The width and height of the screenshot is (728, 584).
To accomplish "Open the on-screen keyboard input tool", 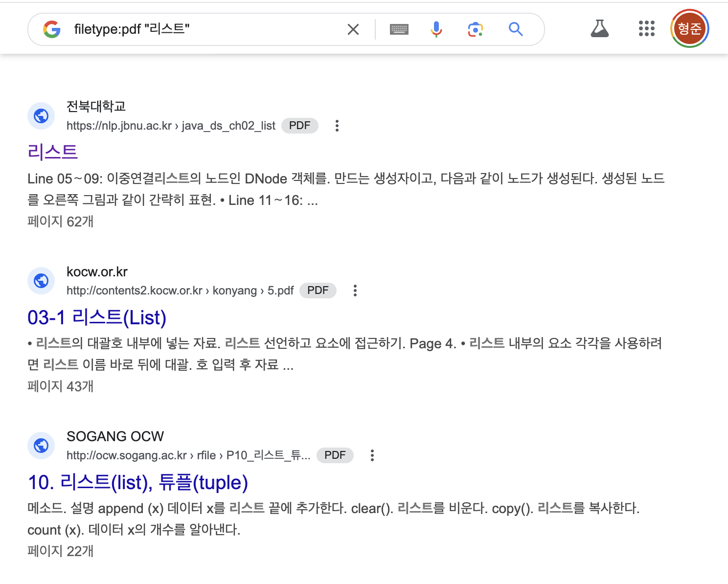I will coord(399,29).
